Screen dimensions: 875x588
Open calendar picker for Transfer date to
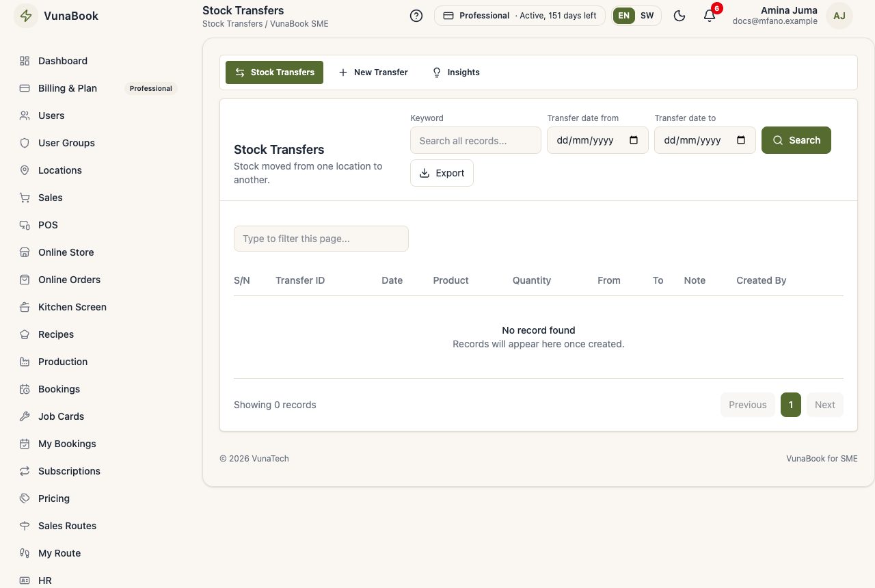point(741,140)
